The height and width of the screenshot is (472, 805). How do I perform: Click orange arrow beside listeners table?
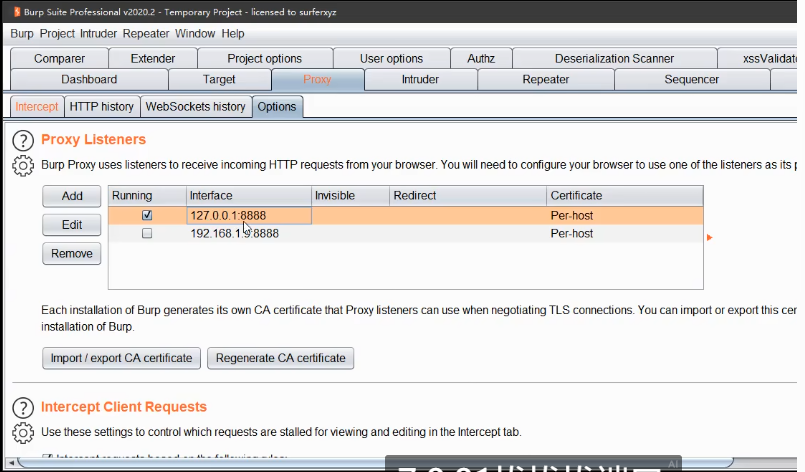pyautogui.click(x=710, y=237)
